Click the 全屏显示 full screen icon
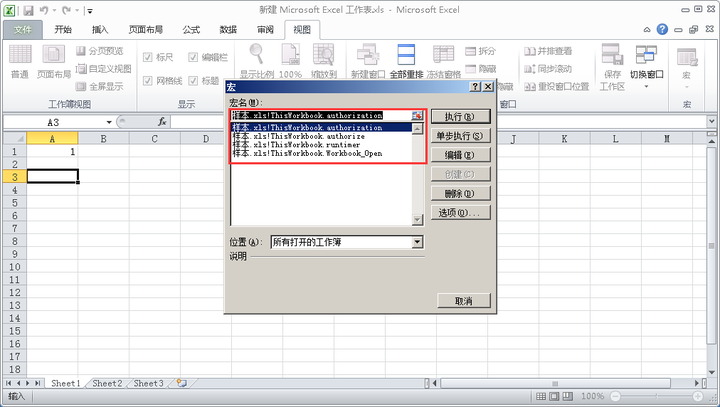The width and height of the screenshot is (720, 407). coord(100,86)
